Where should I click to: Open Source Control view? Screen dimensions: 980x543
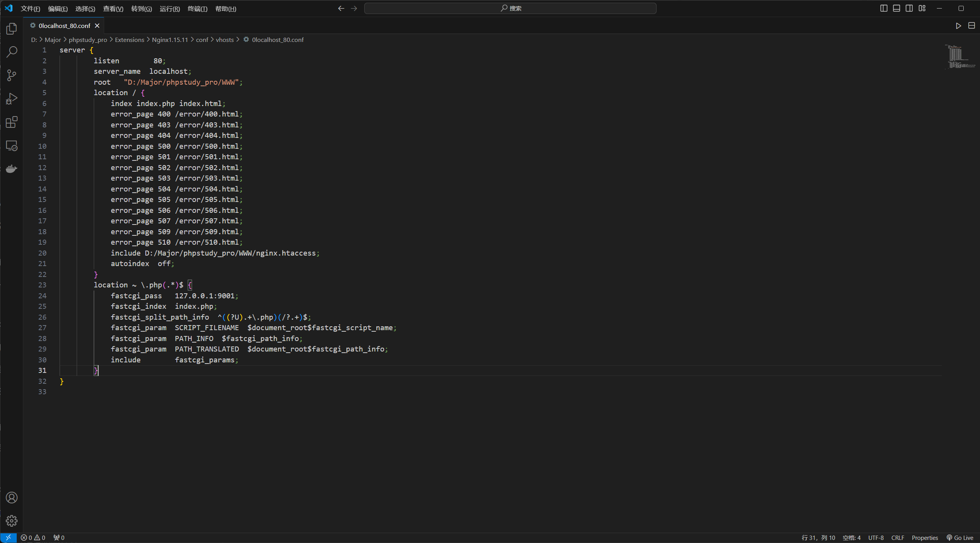pos(12,75)
